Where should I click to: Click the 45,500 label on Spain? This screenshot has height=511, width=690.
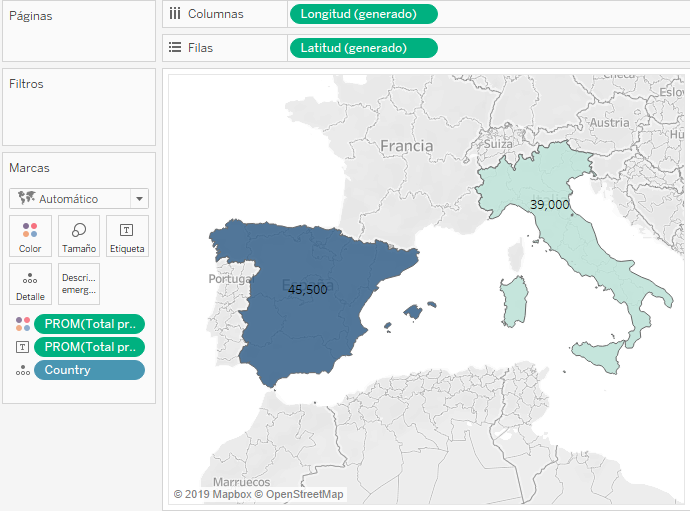(x=308, y=290)
